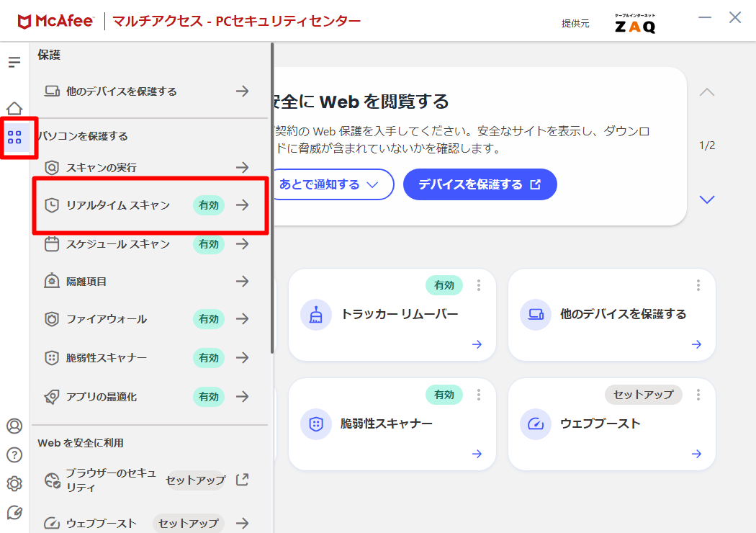
Task: Open three-dot menu on ウェブブースト card
Action: (x=698, y=395)
